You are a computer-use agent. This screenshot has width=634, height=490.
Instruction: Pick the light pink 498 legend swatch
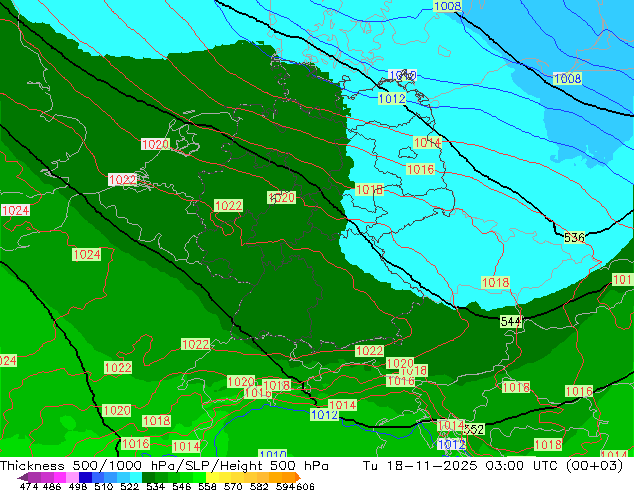pos(72,477)
